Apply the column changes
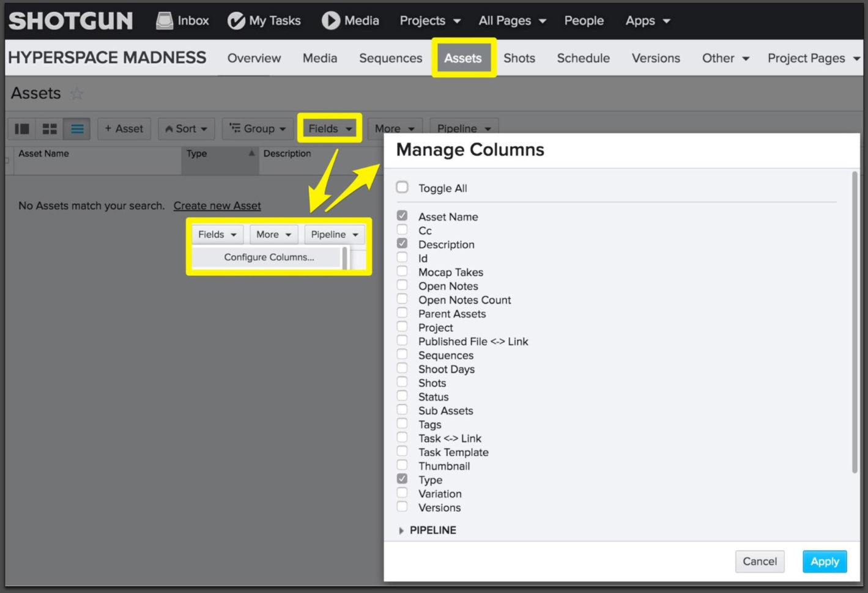The width and height of the screenshot is (868, 593). (824, 561)
